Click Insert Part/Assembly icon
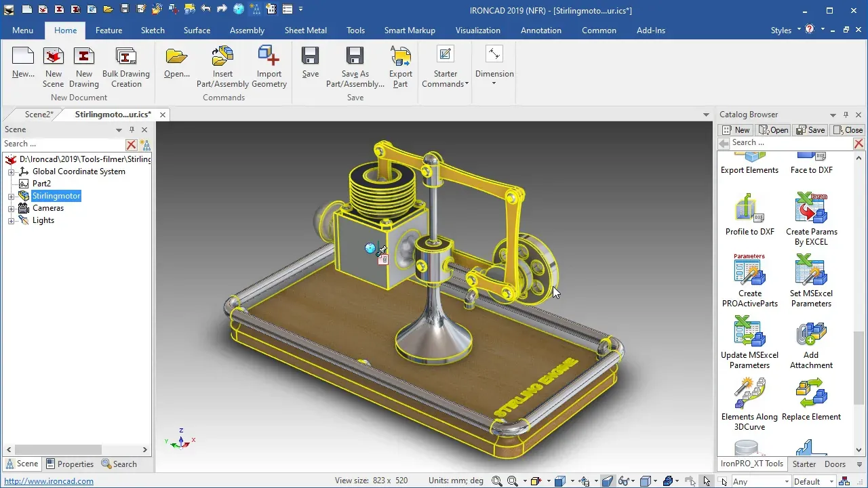 222,56
